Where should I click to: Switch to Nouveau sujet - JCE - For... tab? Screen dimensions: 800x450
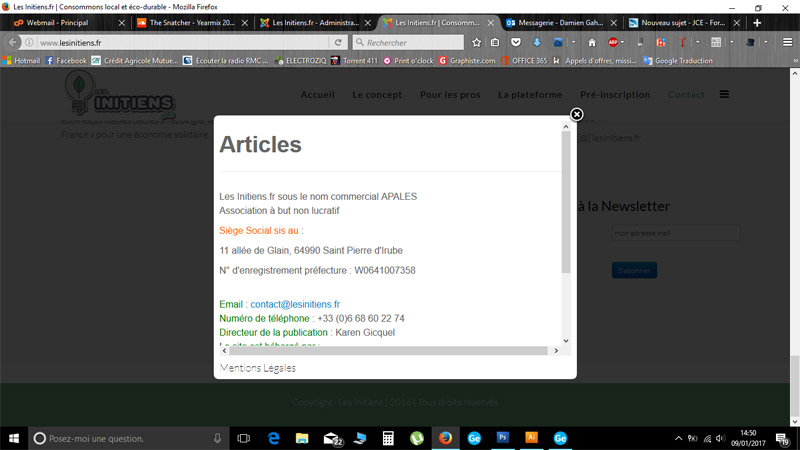[684, 23]
